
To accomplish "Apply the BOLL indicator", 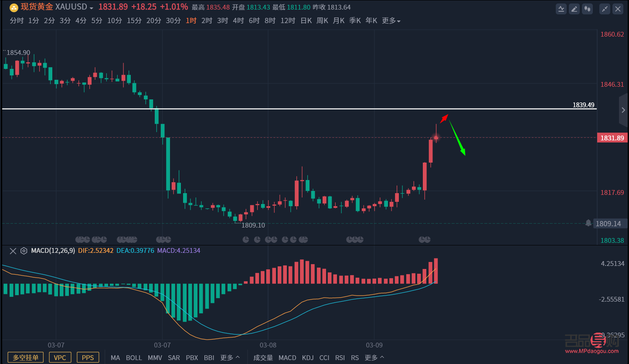I will [134, 357].
